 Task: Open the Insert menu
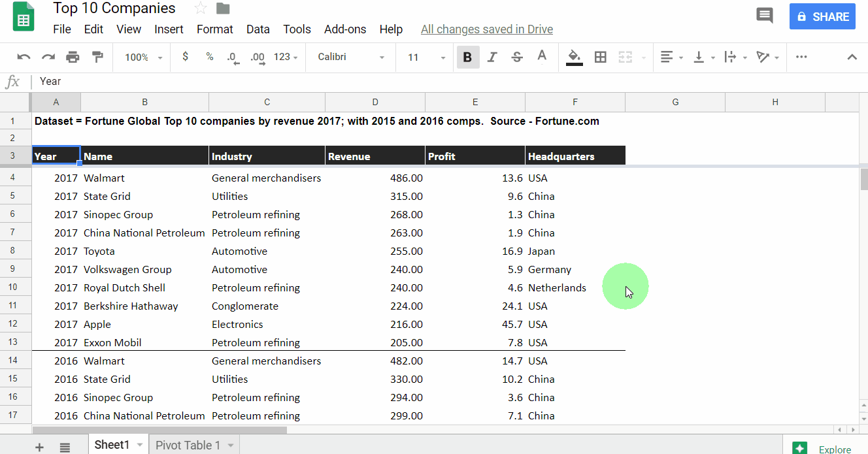click(x=169, y=29)
